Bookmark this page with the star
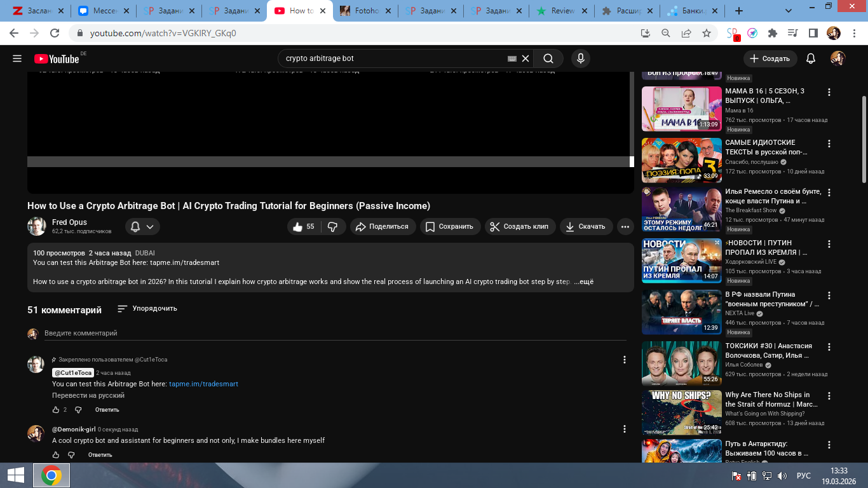868x488 pixels. 707,33
